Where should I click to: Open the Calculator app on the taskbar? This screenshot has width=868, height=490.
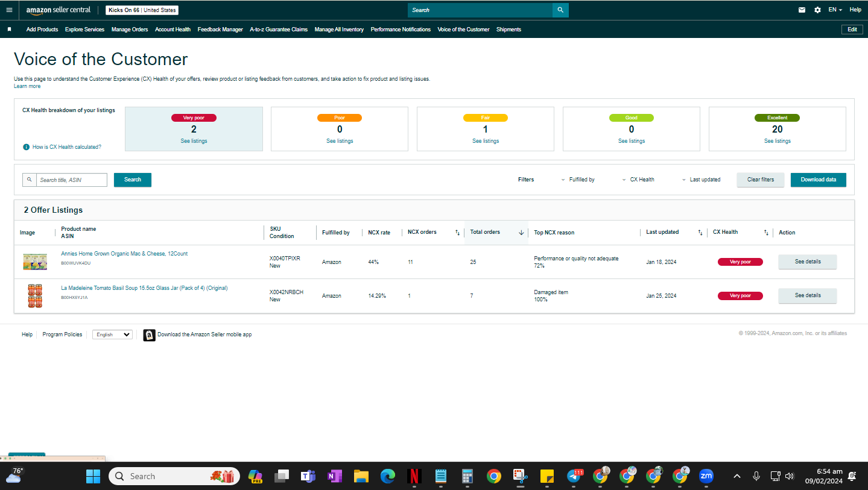pyautogui.click(x=467, y=476)
